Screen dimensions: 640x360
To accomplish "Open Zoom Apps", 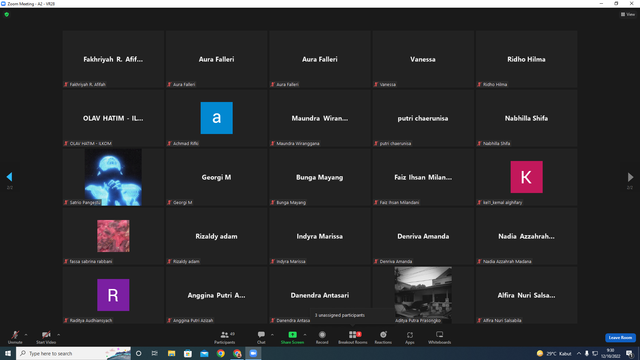I will pos(410,337).
